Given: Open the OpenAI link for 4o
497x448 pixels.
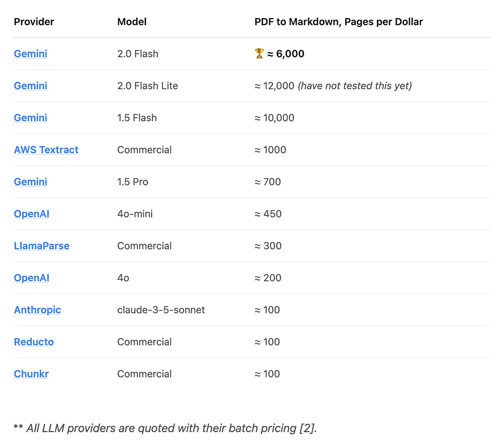Looking at the screenshot, I should point(31,278).
